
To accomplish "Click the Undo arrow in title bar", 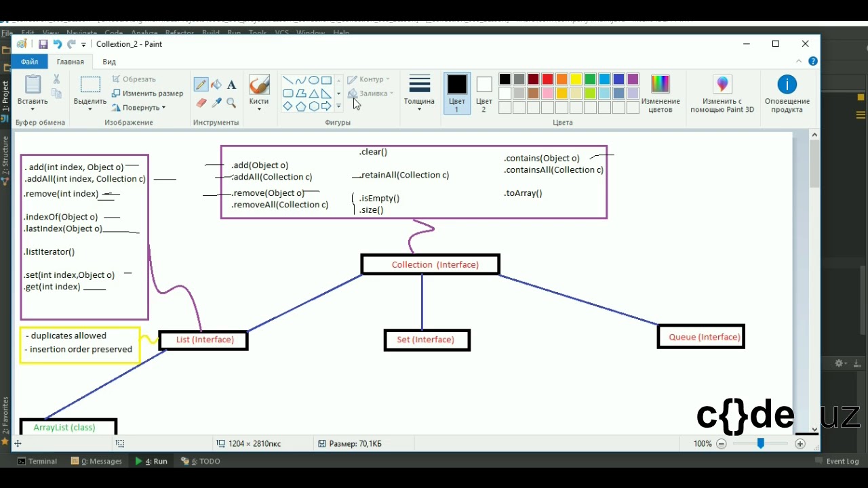I will tap(57, 44).
